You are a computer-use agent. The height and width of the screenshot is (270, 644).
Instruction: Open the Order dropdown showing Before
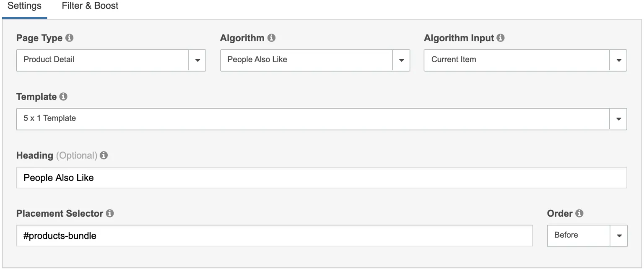587,236
